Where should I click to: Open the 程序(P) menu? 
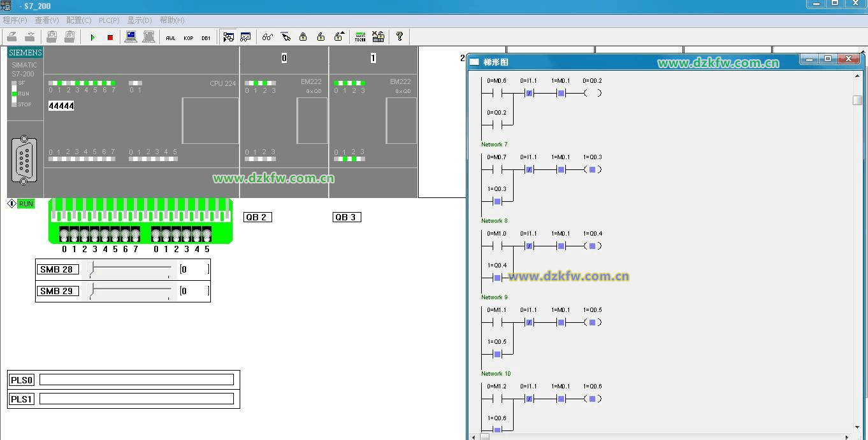(15, 20)
